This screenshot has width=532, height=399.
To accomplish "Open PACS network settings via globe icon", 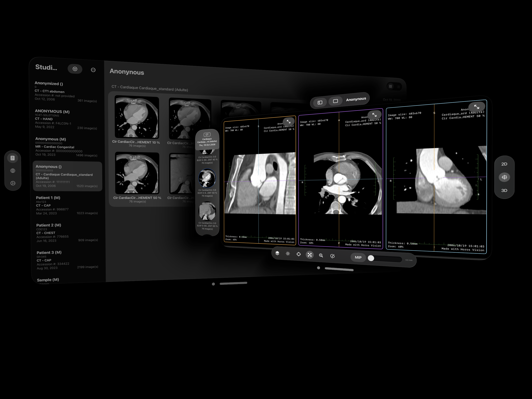I will point(12,170).
